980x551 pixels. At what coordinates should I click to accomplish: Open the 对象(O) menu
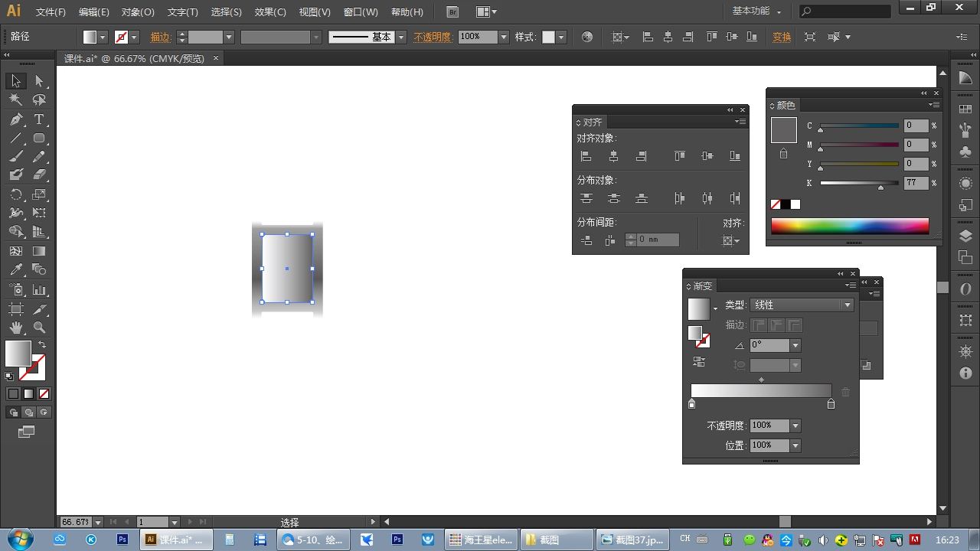(138, 12)
